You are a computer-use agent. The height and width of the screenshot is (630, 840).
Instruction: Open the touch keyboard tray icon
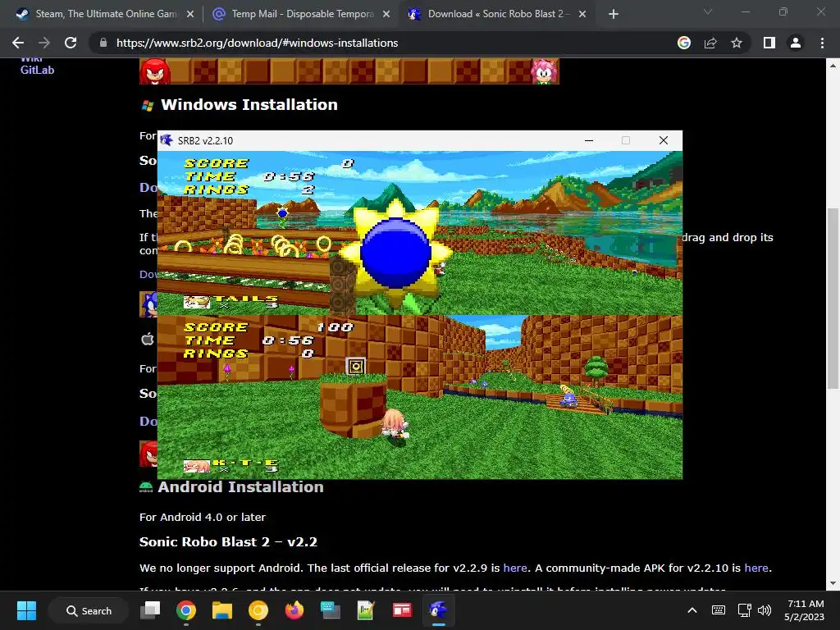(x=719, y=610)
